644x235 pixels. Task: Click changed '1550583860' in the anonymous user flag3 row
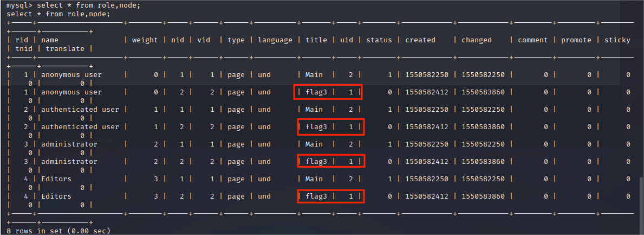pos(483,92)
